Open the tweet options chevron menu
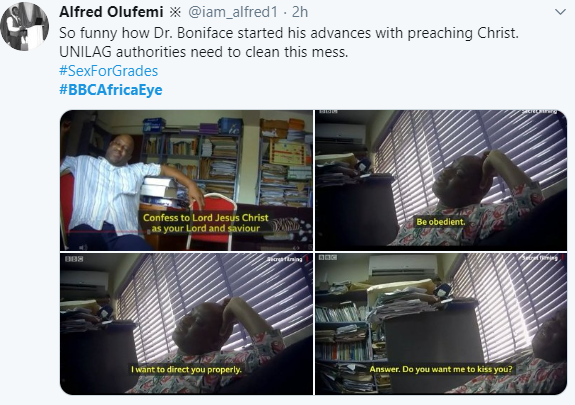The image size is (575, 405). 560,12
